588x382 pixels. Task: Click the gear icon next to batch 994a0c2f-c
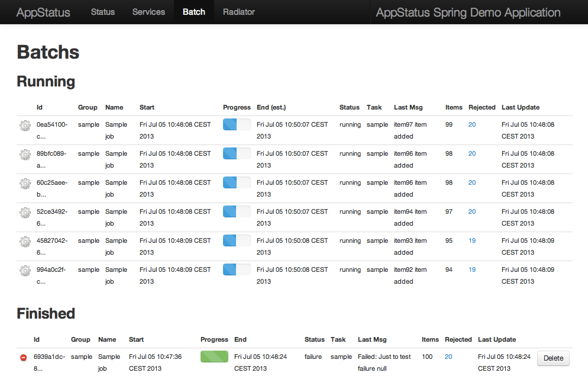coord(25,270)
